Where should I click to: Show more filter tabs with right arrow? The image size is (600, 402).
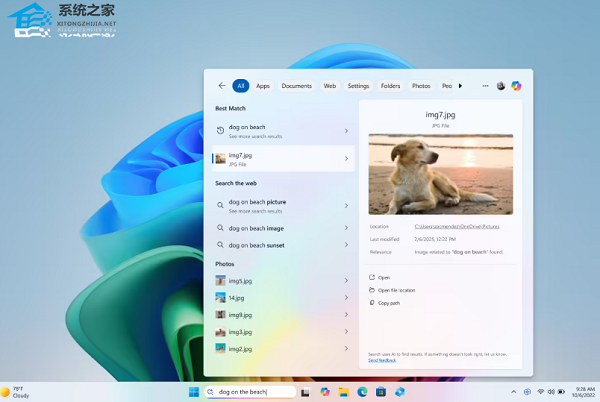pyautogui.click(x=460, y=86)
